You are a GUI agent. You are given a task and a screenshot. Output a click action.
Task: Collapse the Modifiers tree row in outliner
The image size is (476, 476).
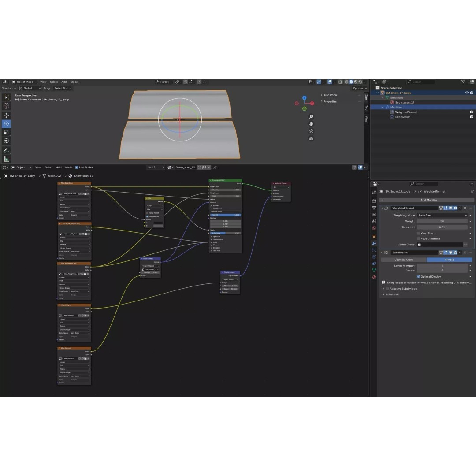point(383,107)
